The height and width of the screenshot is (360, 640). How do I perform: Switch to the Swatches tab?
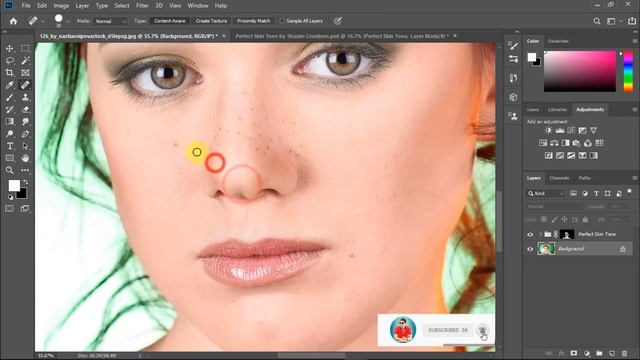pyautogui.click(x=558, y=41)
